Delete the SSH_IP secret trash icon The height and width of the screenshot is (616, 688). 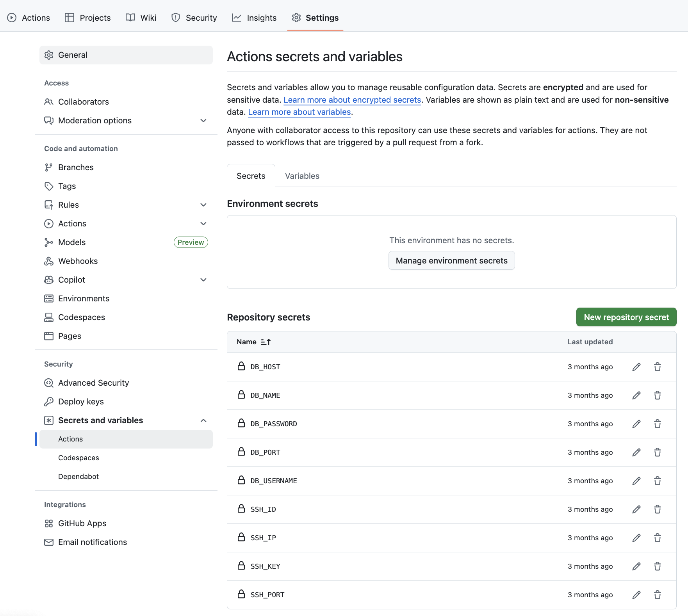coord(658,538)
